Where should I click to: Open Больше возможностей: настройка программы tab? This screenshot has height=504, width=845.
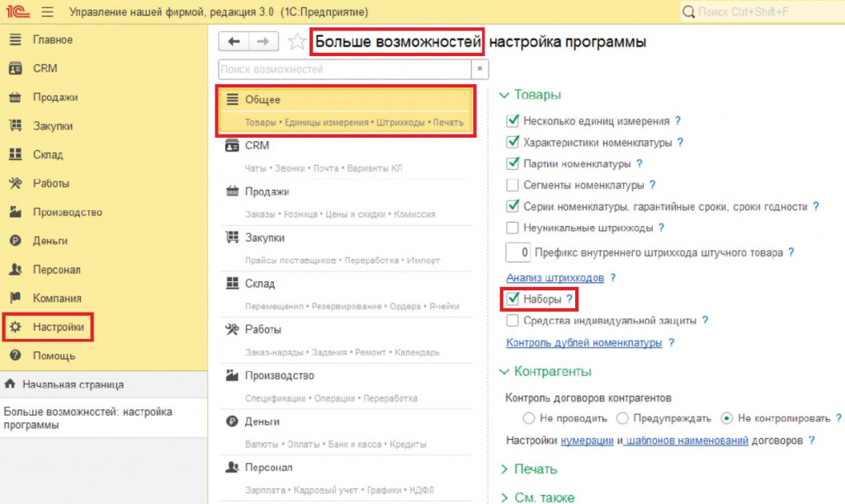coord(103,418)
